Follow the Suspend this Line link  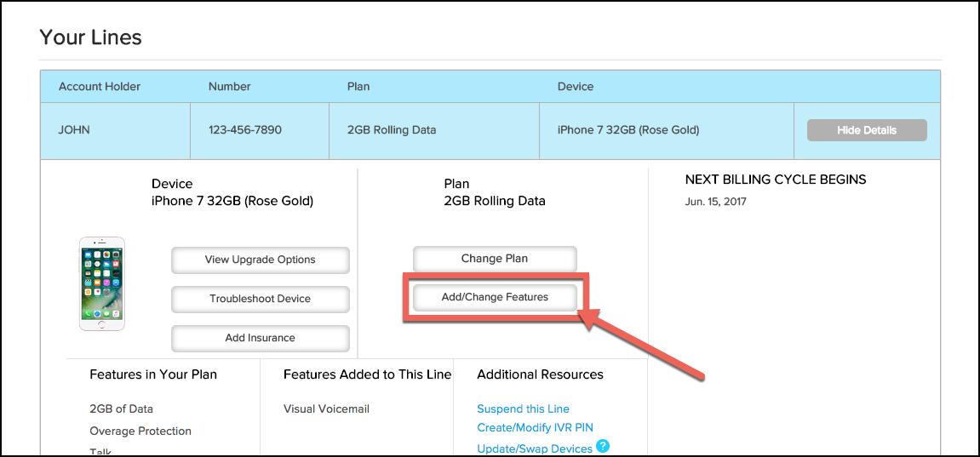point(523,408)
